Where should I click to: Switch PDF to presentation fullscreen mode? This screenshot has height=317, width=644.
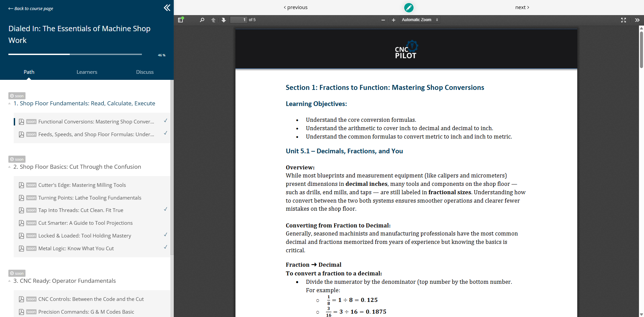click(x=623, y=20)
